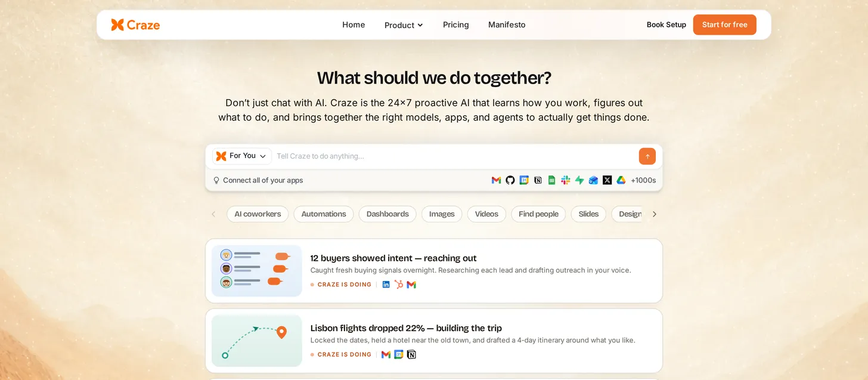Click the Caught fresh buying signals description
The height and width of the screenshot is (380, 868).
470,270
